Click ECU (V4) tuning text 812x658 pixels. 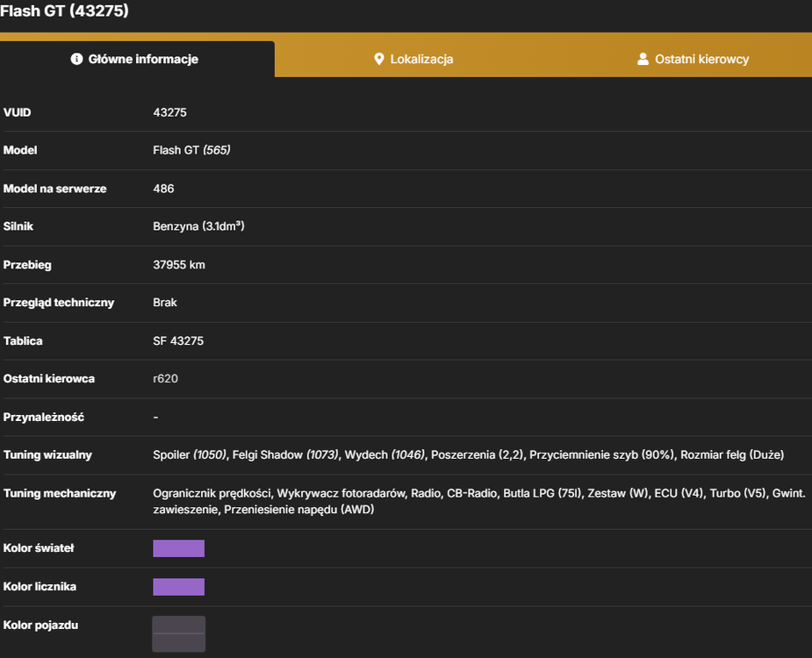pyautogui.click(x=679, y=493)
